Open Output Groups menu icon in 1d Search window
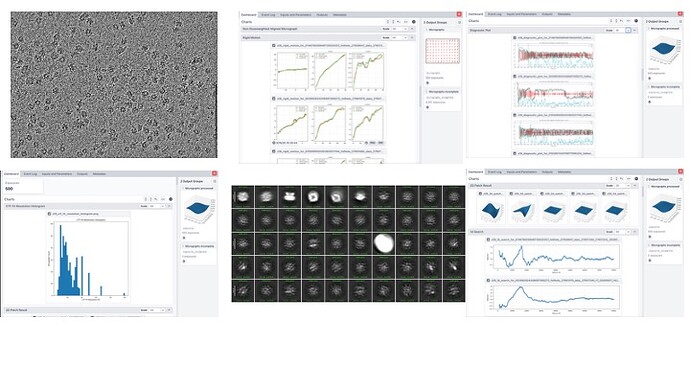690x388 pixels. (x=681, y=179)
